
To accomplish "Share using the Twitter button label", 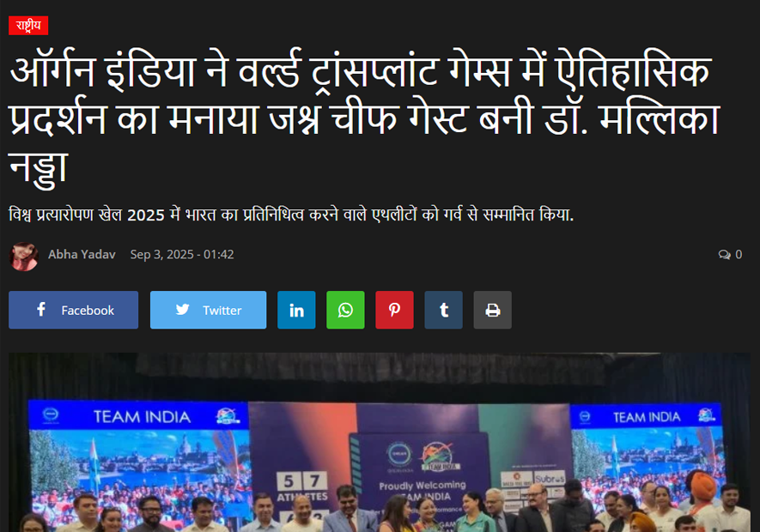I will point(222,310).
